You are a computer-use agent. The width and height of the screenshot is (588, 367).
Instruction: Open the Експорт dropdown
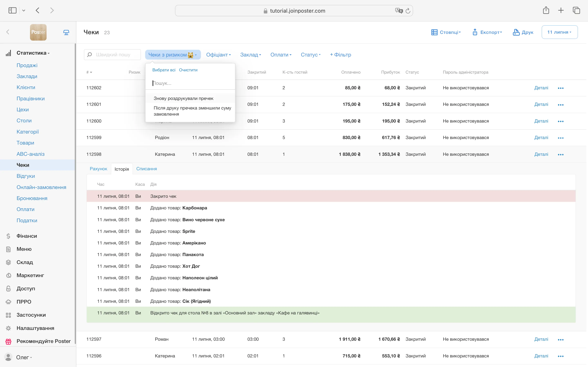coord(487,32)
